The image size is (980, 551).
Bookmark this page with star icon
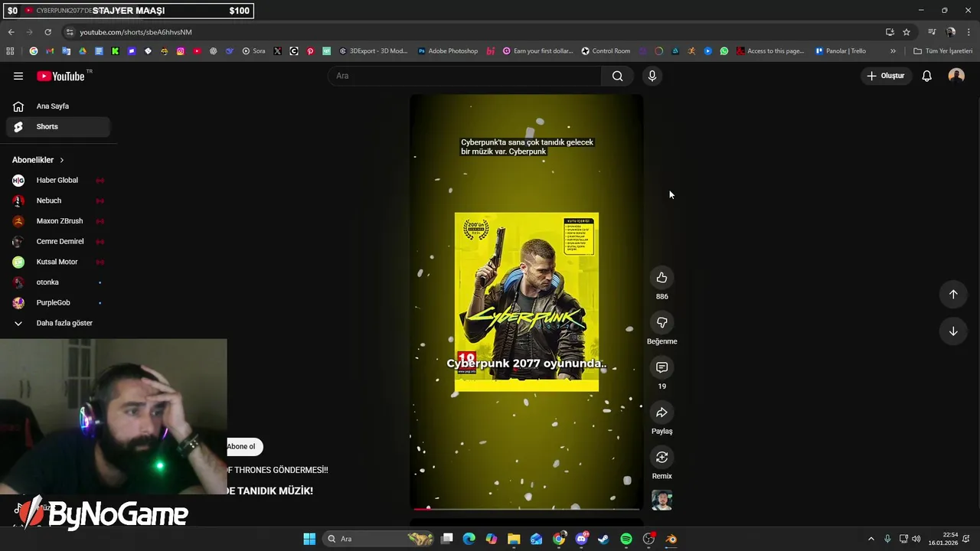906,32
